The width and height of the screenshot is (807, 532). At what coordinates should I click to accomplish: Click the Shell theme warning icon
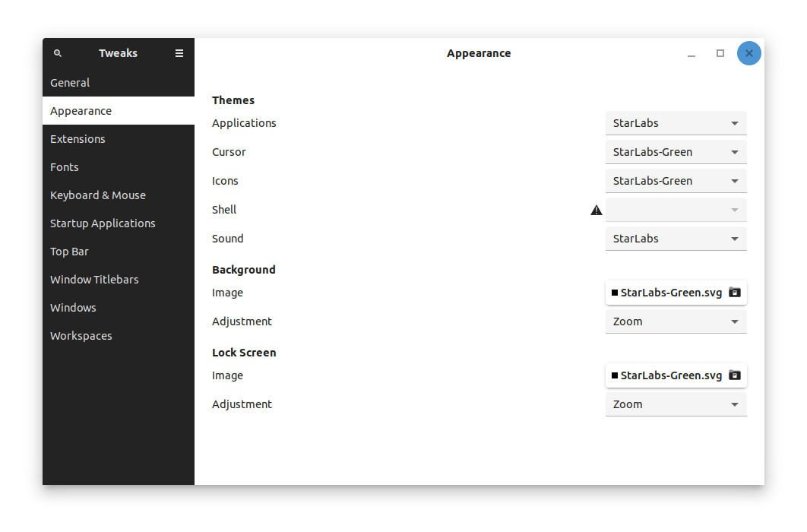[596, 210]
